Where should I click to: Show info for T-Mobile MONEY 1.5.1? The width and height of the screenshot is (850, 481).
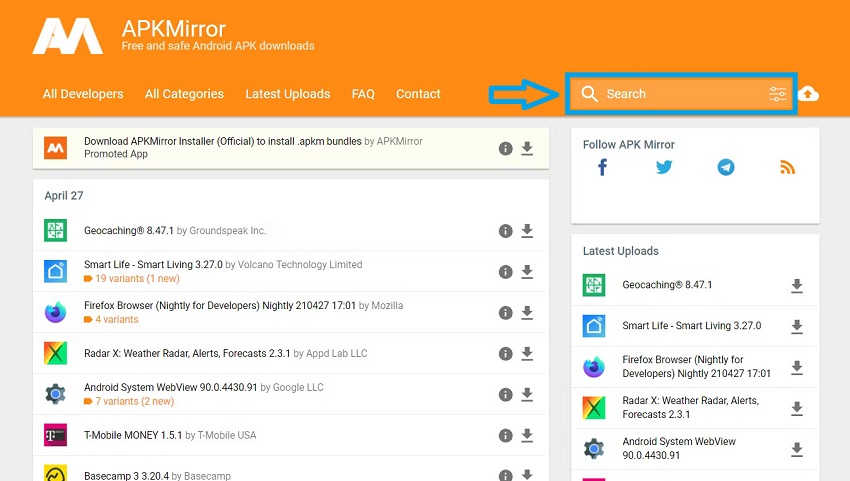[x=505, y=436]
